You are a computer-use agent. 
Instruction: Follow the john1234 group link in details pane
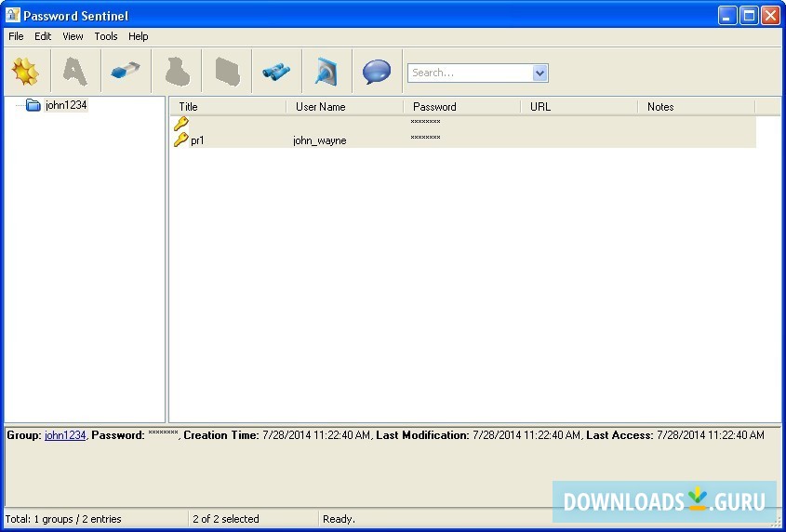(65, 435)
